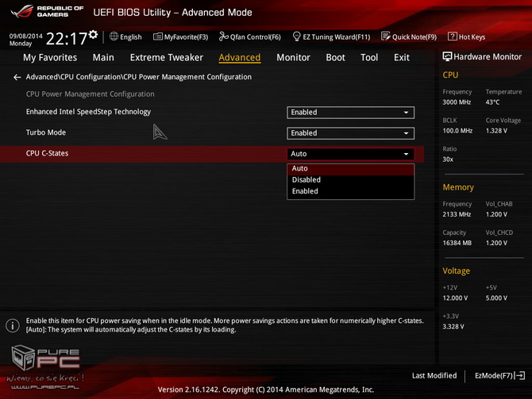Select the CPU C-States row label
532x399 pixels.
point(47,153)
